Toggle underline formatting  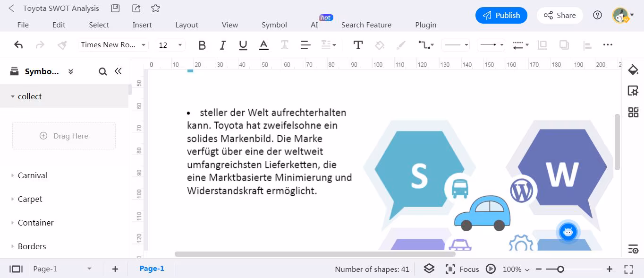243,45
